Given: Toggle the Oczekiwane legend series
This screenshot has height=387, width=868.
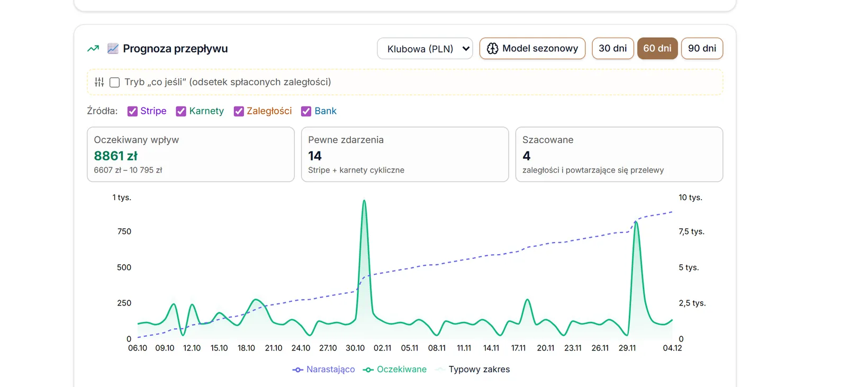Looking at the screenshot, I should tap(394, 370).
